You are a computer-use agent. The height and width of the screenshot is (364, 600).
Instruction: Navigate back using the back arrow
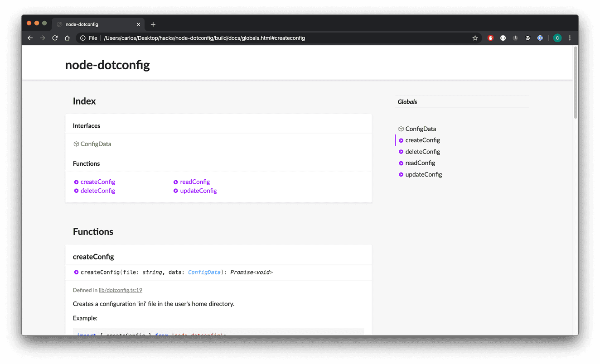[30, 38]
